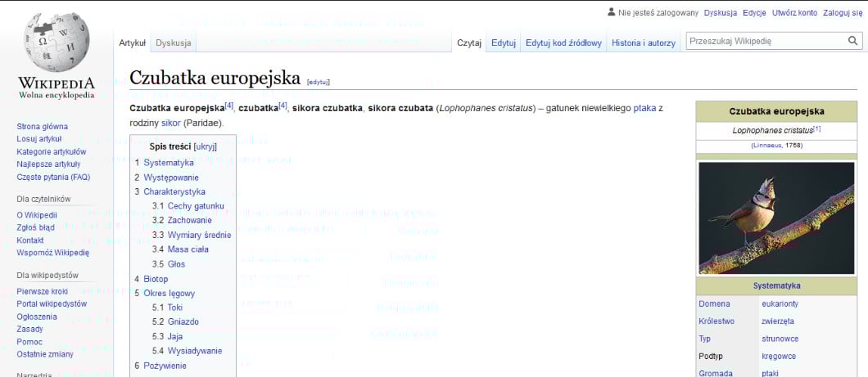Click the search magnifying glass icon
This screenshot has width=868, height=377.
coord(852,40)
